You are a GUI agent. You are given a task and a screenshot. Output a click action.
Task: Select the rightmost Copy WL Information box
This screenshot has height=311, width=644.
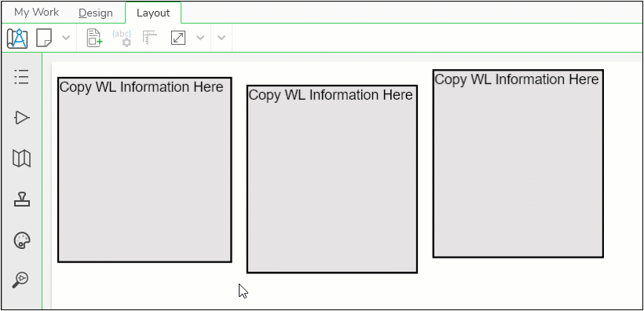point(518,163)
